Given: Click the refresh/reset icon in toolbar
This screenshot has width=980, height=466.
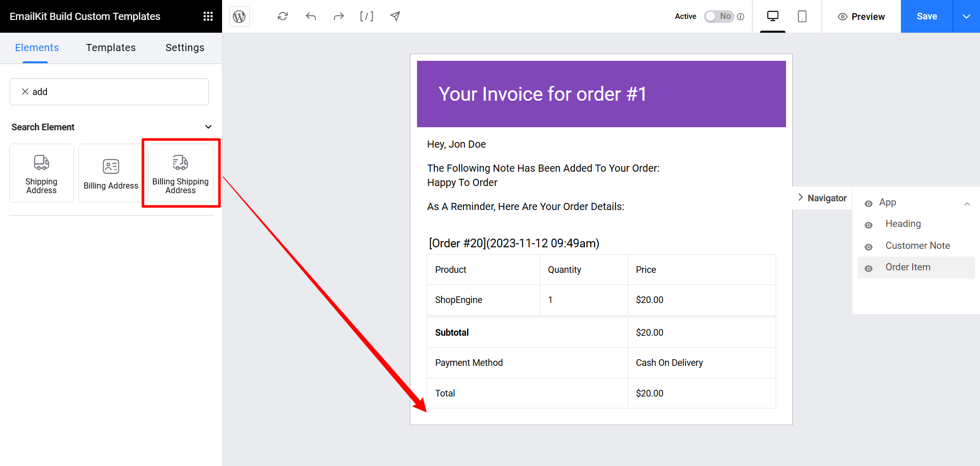Looking at the screenshot, I should click(x=283, y=16).
